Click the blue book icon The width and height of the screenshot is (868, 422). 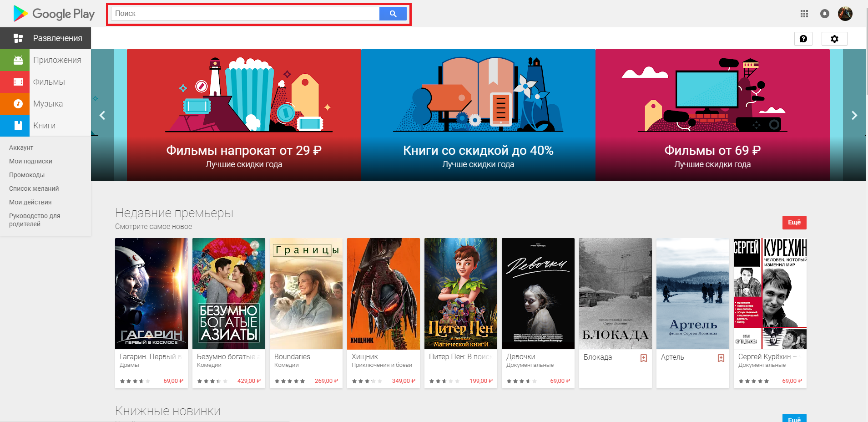pyautogui.click(x=18, y=126)
